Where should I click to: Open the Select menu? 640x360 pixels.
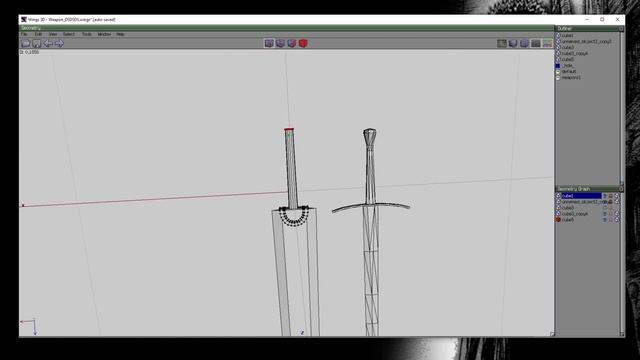tap(69, 34)
